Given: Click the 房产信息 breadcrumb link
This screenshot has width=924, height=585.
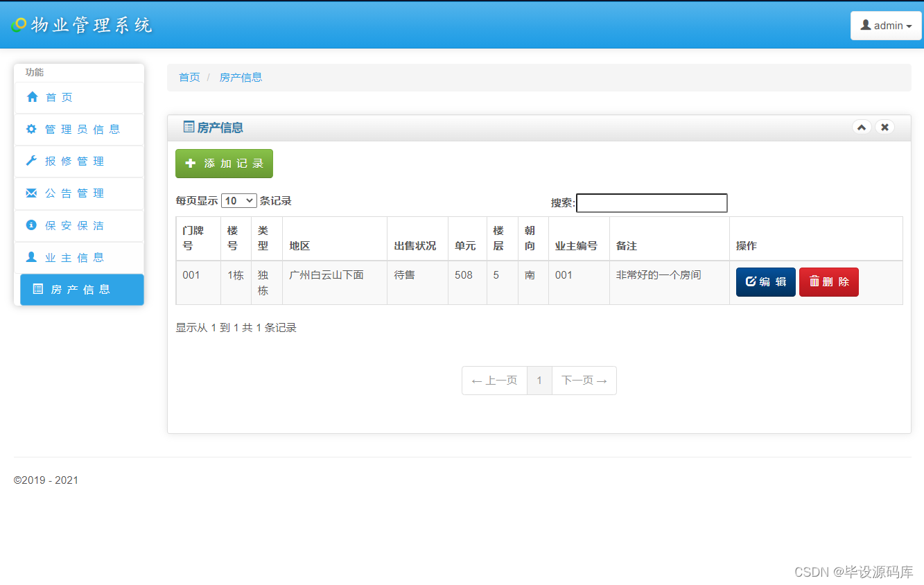Looking at the screenshot, I should 241,78.
